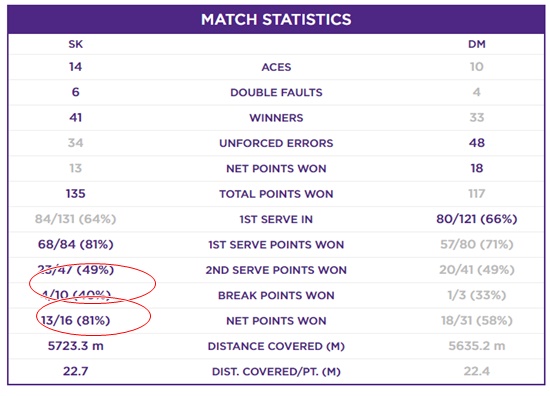Click DM's 48 unforced errors value
550x396 pixels.
click(x=477, y=143)
